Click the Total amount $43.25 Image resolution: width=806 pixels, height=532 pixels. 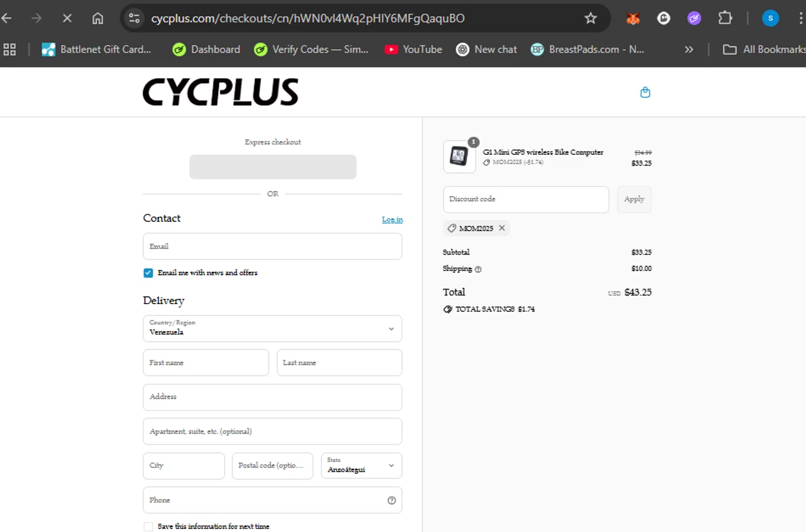click(638, 292)
